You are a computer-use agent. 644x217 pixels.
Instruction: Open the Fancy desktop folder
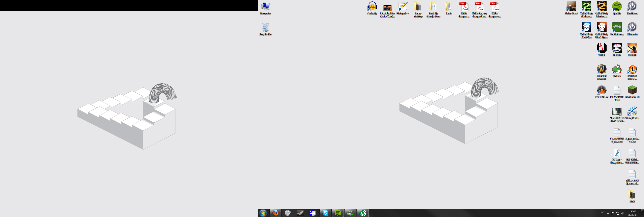pos(418,10)
